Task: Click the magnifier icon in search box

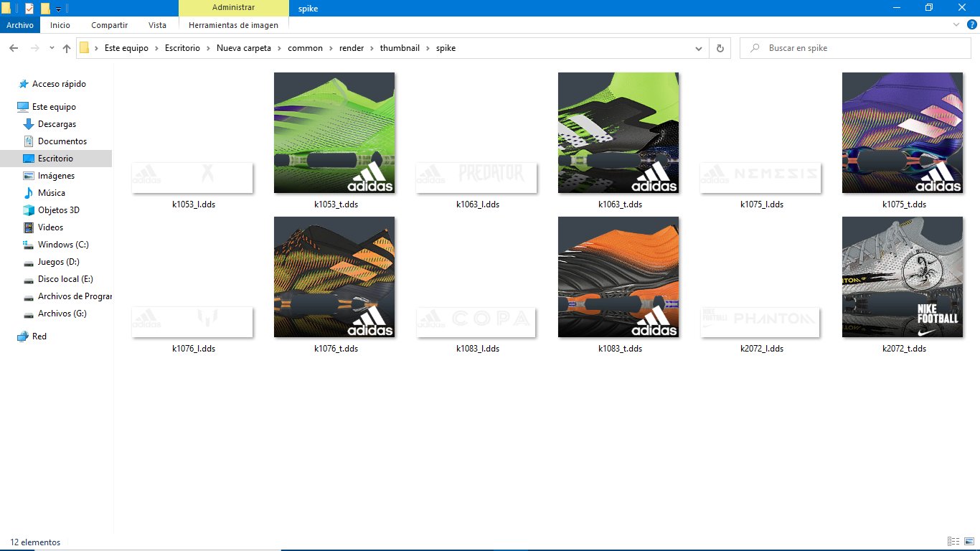Action: pyautogui.click(x=755, y=48)
